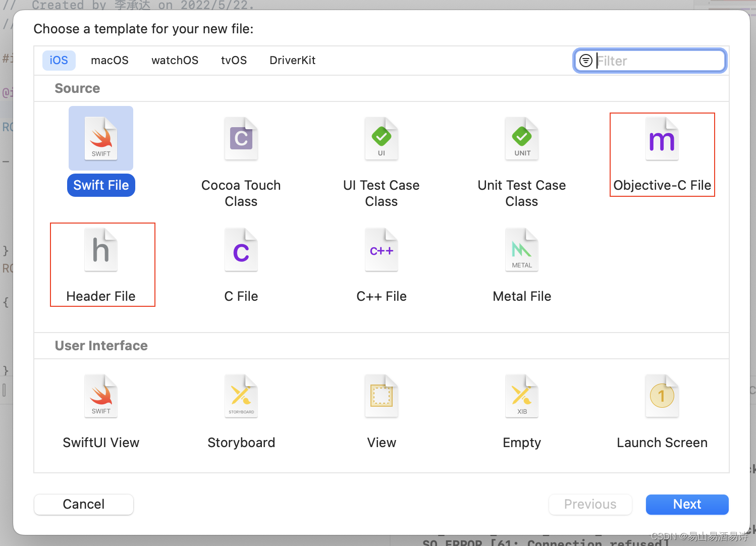
Task: Click the 'Objective-C File' label
Action: [662, 185]
